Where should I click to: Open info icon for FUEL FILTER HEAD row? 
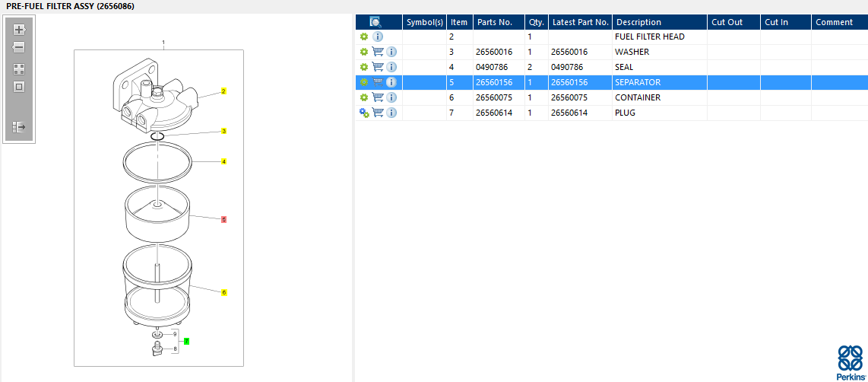click(378, 37)
